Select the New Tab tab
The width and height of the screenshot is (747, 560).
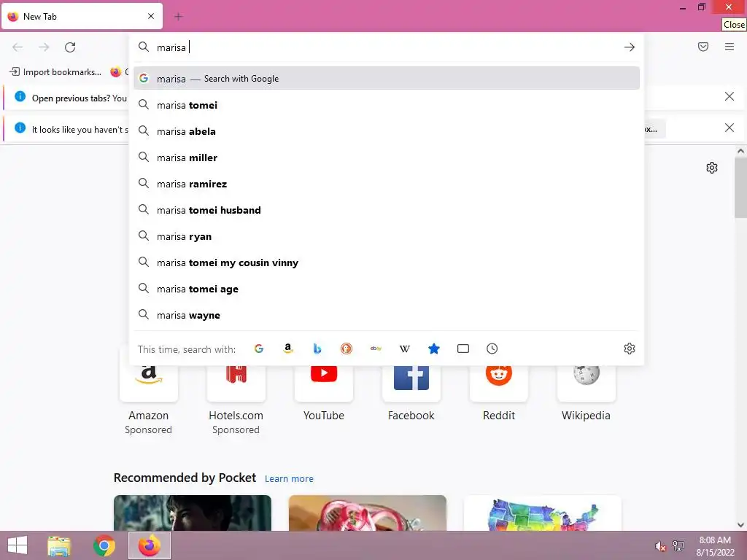[82, 16]
